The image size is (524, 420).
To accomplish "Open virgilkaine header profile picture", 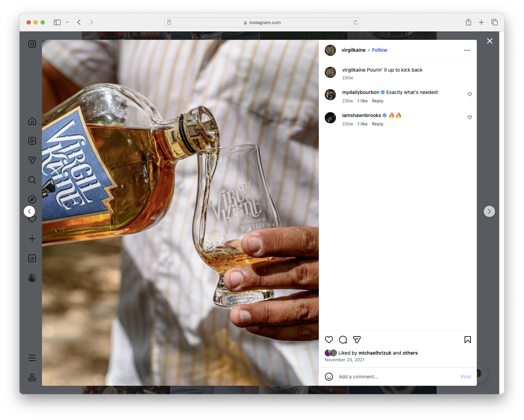I will pos(330,50).
